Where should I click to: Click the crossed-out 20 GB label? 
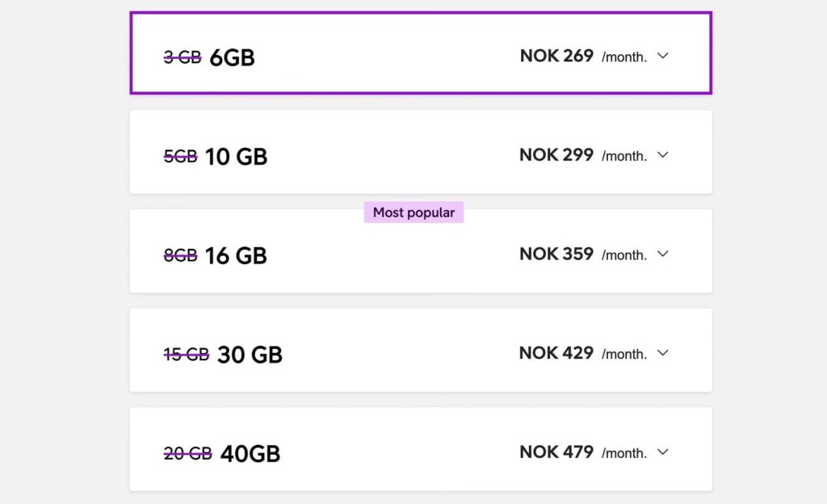pyautogui.click(x=187, y=453)
